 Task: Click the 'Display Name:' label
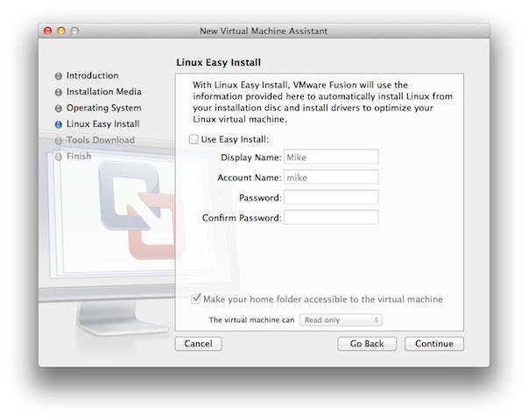pyautogui.click(x=251, y=157)
